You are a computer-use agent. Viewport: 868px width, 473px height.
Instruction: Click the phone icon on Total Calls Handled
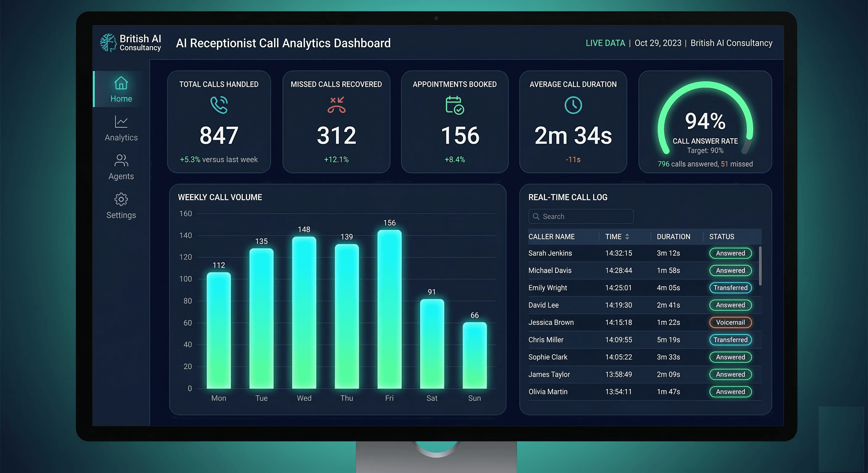(219, 105)
